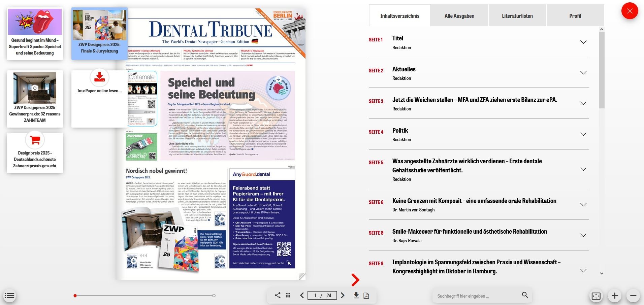Image resolution: width=644 pixels, height=305 pixels.
Task: Open the Alle Ausgaben tab
Action: click(x=459, y=16)
